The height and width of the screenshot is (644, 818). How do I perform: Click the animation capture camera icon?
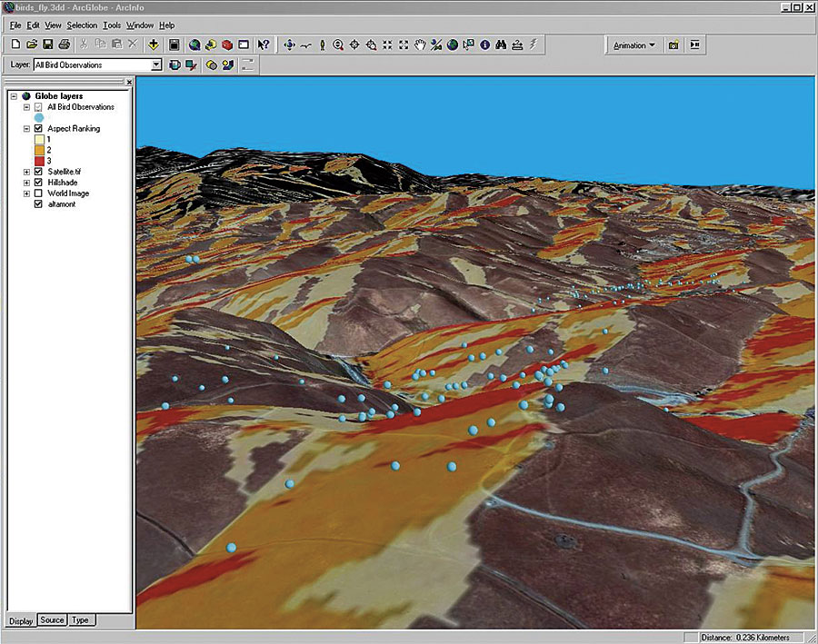673,45
